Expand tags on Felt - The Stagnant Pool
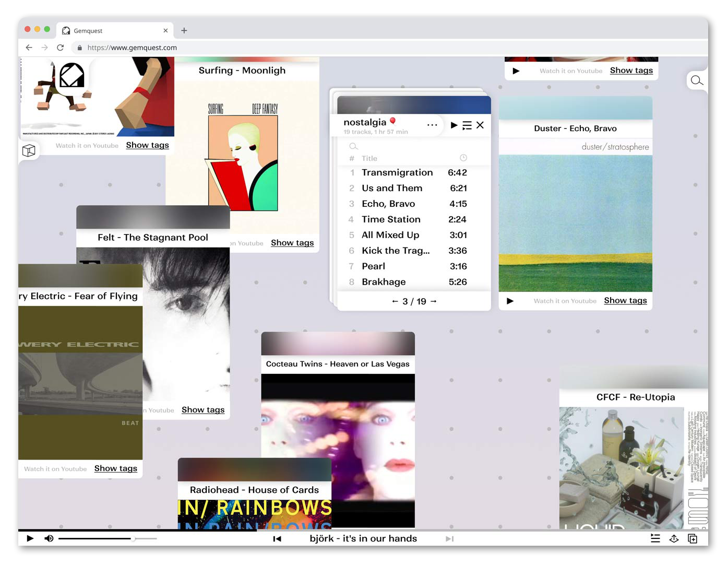This screenshot has width=728, height=564. [x=203, y=410]
